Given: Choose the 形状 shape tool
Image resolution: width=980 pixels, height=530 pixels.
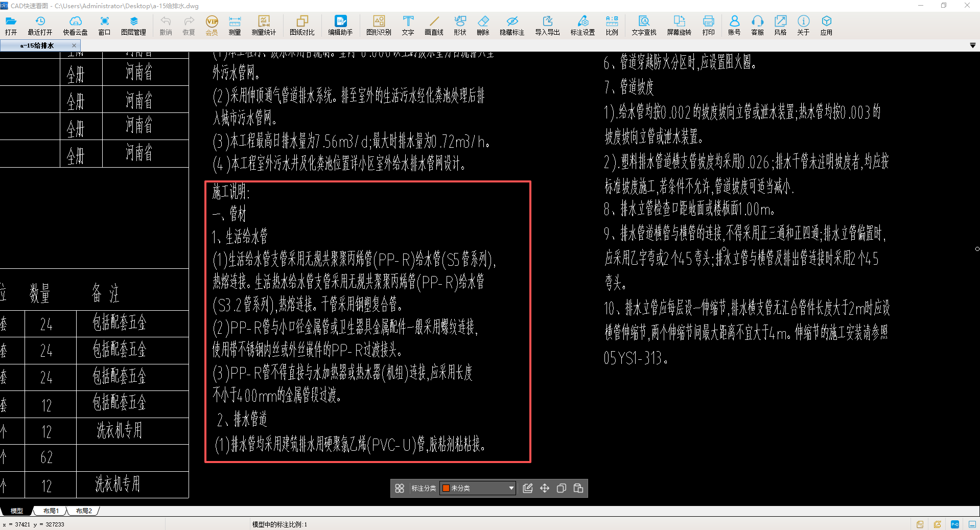Looking at the screenshot, I should click(x=460, y=25).
